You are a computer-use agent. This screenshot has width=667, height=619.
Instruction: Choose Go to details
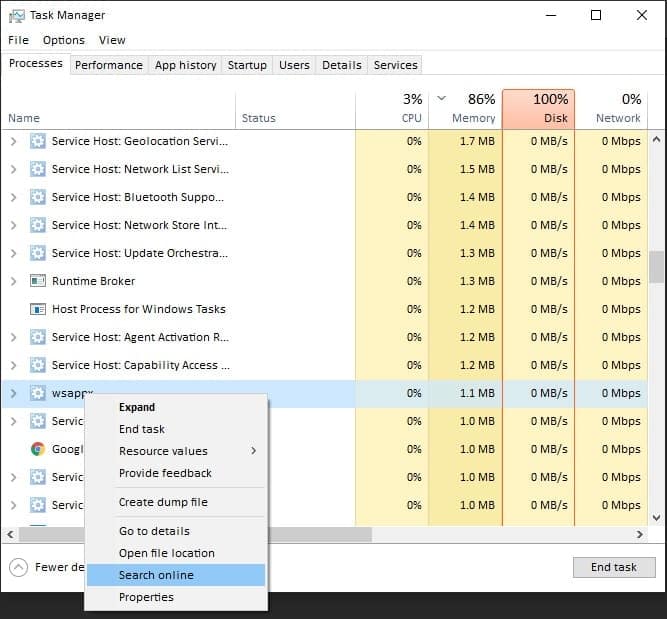click(176, 531)
